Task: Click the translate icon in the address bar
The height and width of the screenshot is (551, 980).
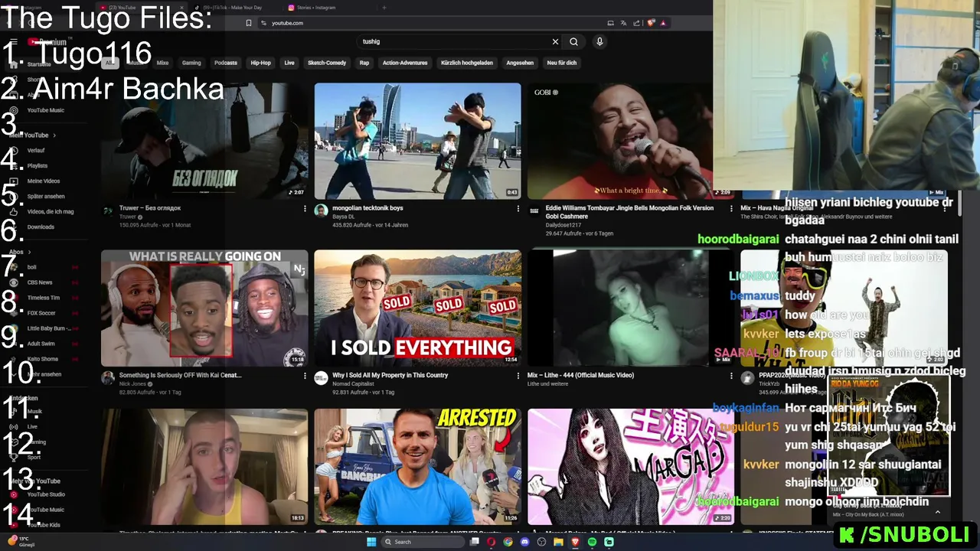Action: pos(624,23)
